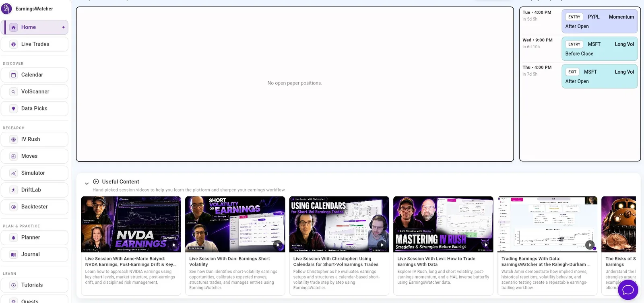The width and height of the screenshot is (644, 303).
Task: Open the MSFT Long Vol exit card
Action: pyautogui.click(x=600, y=76)
